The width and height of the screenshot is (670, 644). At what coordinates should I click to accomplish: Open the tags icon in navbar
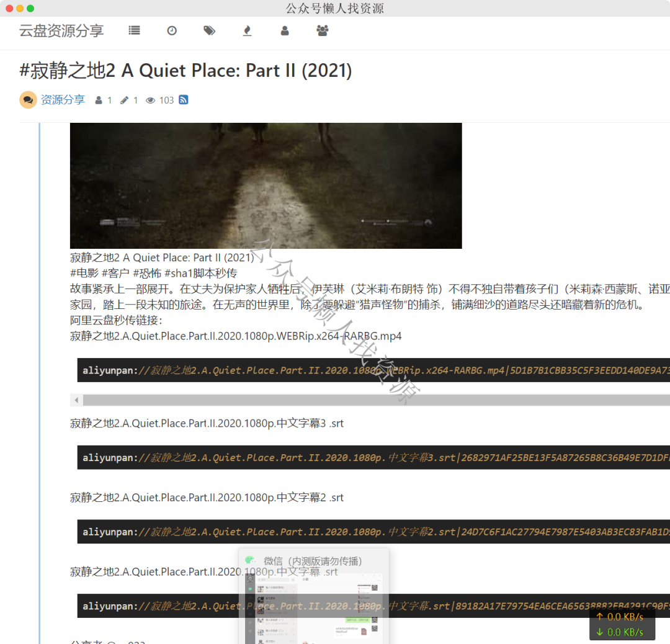click(210, 30)
